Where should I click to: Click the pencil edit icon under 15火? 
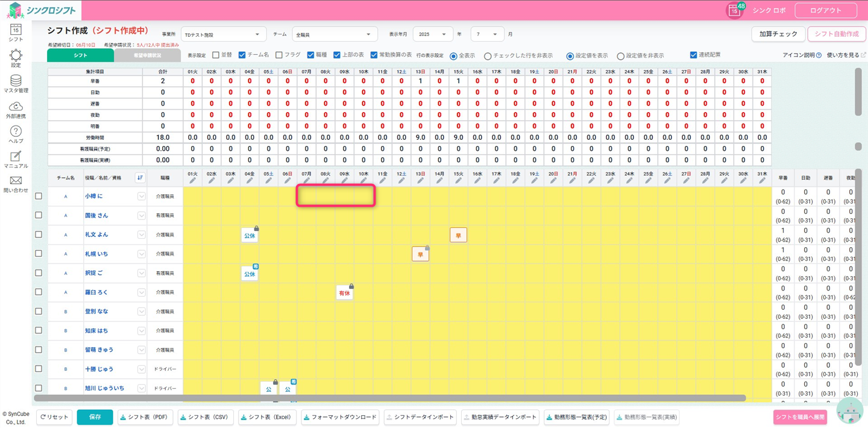[458, 180]
